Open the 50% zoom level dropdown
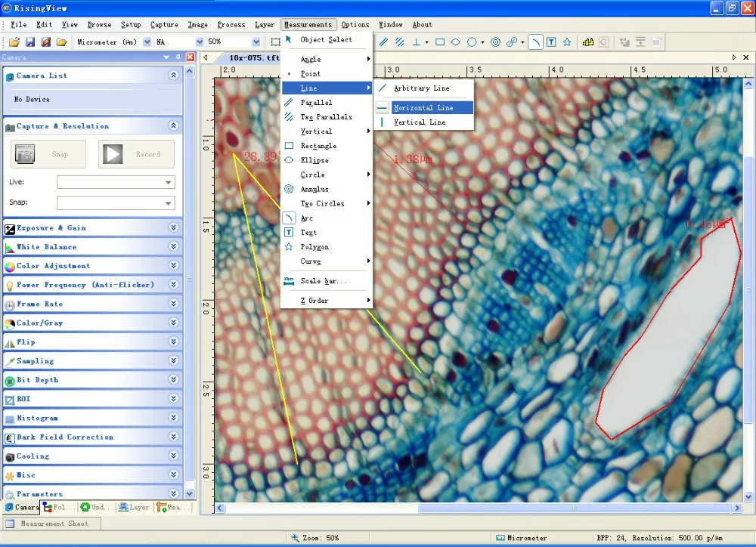The width and height of the screenshot is (756, 547). tap(258, 42)
